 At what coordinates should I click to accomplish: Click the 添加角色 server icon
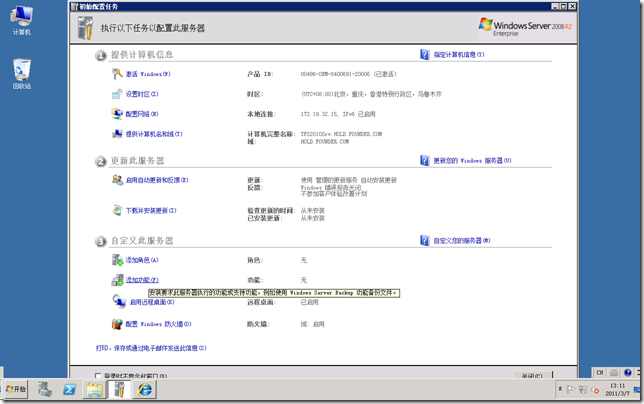pyautogui.click(x=117, y=260)
